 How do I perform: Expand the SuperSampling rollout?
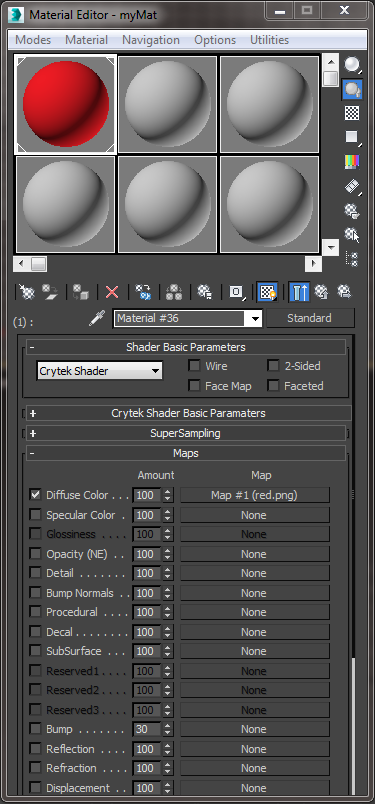186,433
